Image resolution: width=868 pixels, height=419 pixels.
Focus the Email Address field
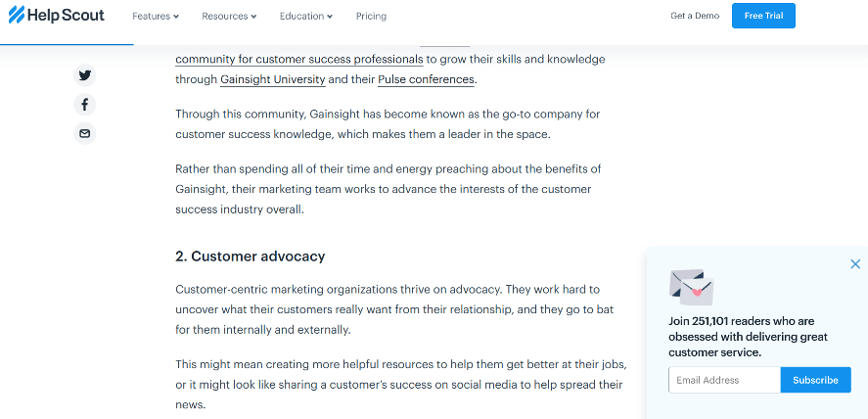pyautogui.click(x=724, y=380)
